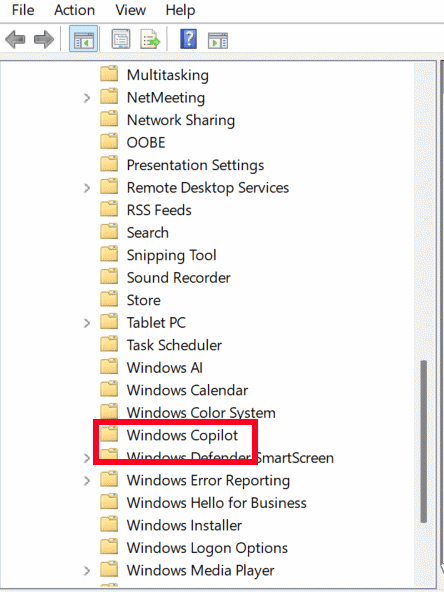Expand the Windows Media Player node
Viewport: 444px width, 592px height.
[x=87, y=571]
